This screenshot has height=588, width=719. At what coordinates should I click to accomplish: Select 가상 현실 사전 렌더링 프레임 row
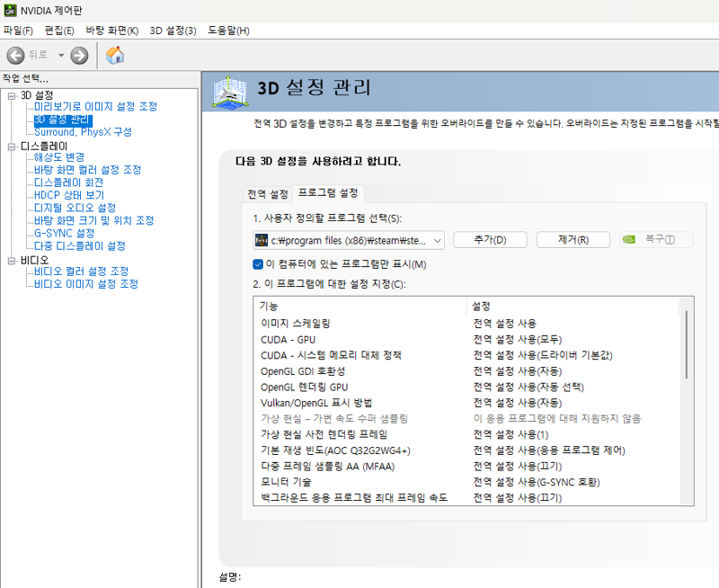tap(466, 435)
